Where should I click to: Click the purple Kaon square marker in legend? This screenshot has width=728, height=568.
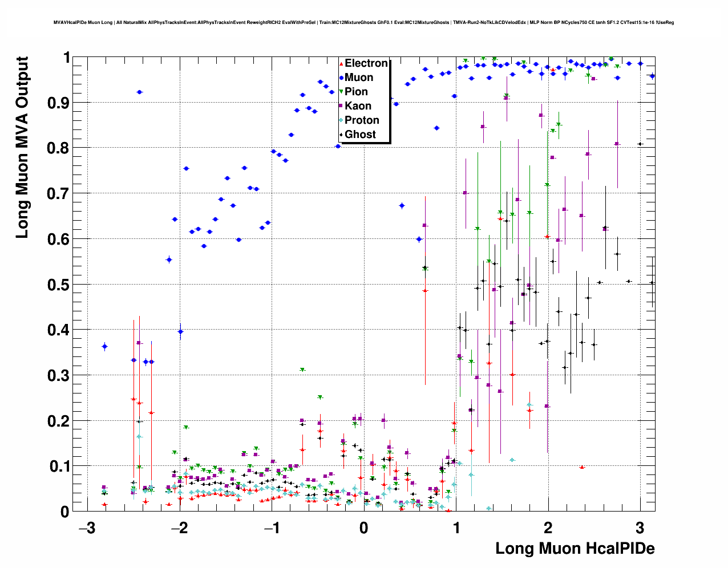[x=341, y=106]
